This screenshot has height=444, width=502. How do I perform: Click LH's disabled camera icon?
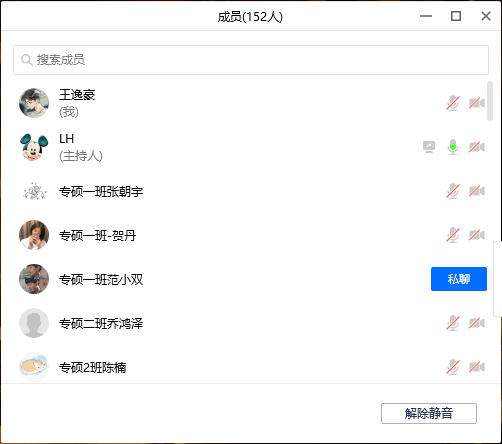click(x=477, y=147)
